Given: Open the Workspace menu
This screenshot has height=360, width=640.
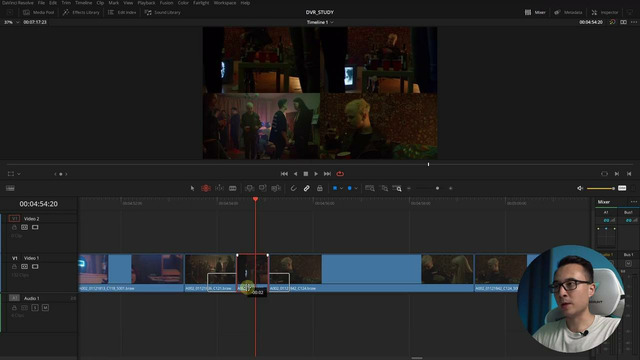Looking at the screenshot, I should 225,3.
